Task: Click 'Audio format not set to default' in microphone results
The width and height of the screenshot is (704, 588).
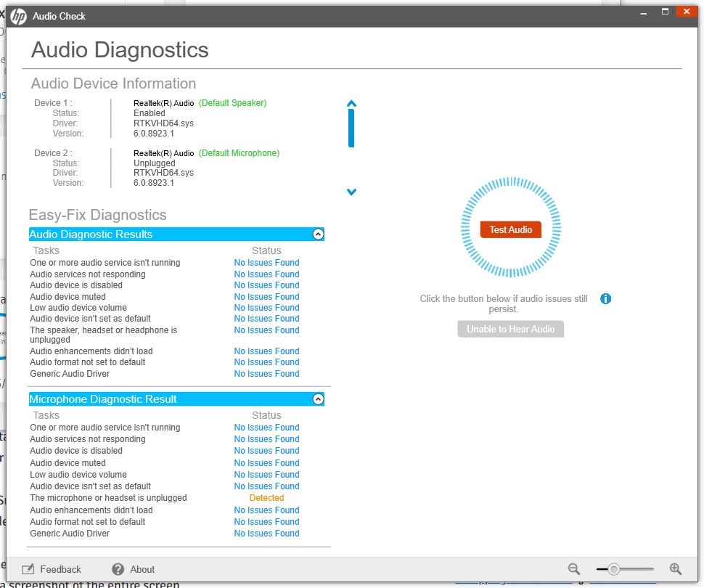Action: pyautogui.click(x=88, y=521)
